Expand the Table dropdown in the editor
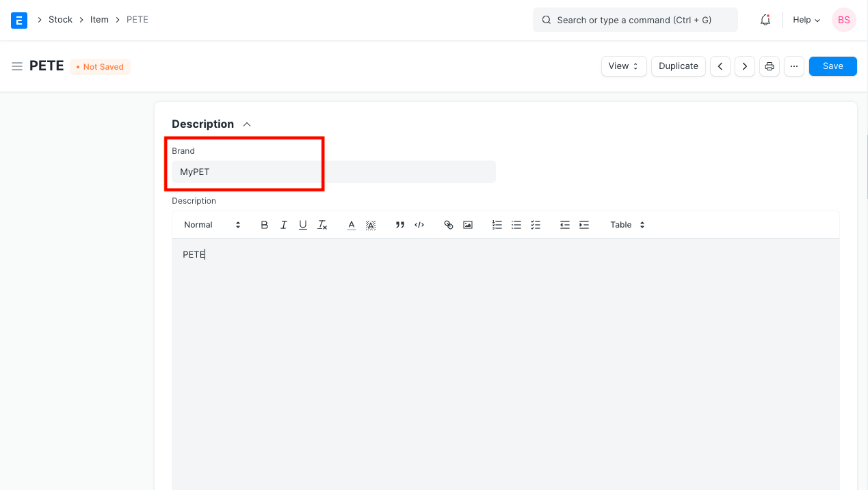This screenshot has height=490, width=868. pyautogui.click(x=627, y=225)
